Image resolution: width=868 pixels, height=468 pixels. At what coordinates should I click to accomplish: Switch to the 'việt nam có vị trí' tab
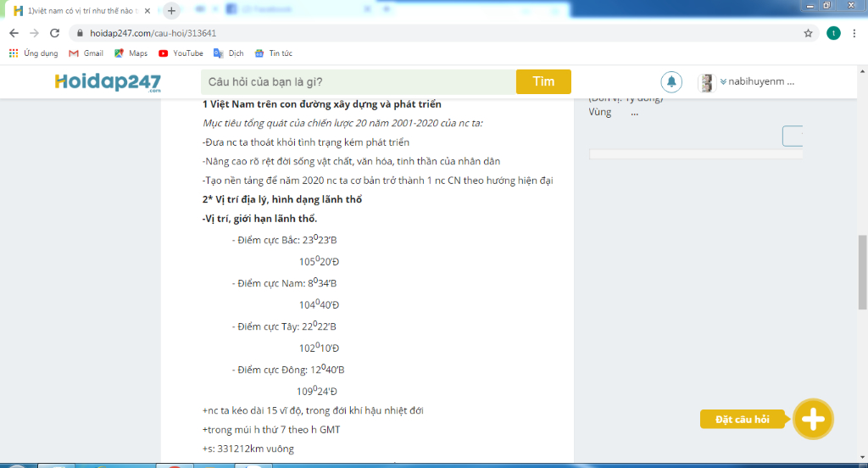point(81,11)
